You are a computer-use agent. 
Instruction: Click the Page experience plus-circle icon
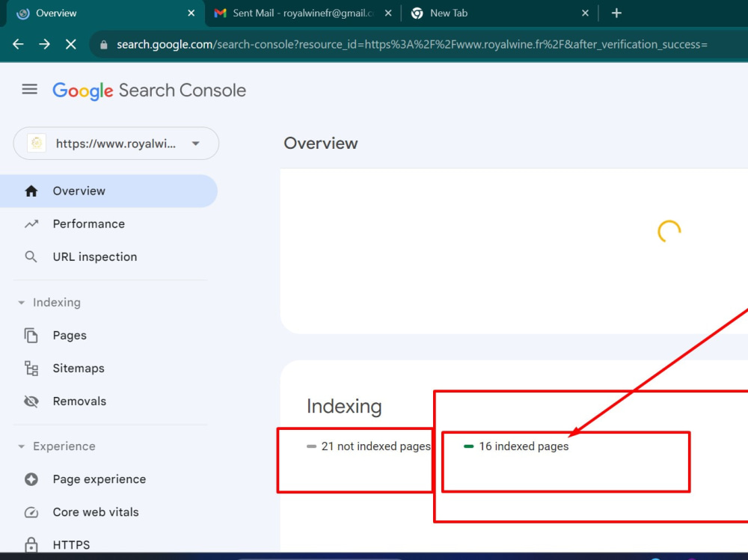pyautogui.click(x=31, y=479)
